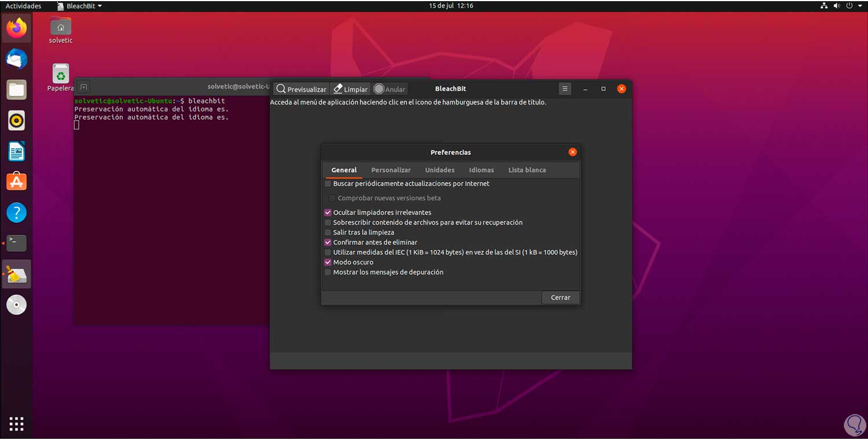Screen dimensions: 868x440
Task: Switch to the Personalizar tab
Action: coord(391,170)
